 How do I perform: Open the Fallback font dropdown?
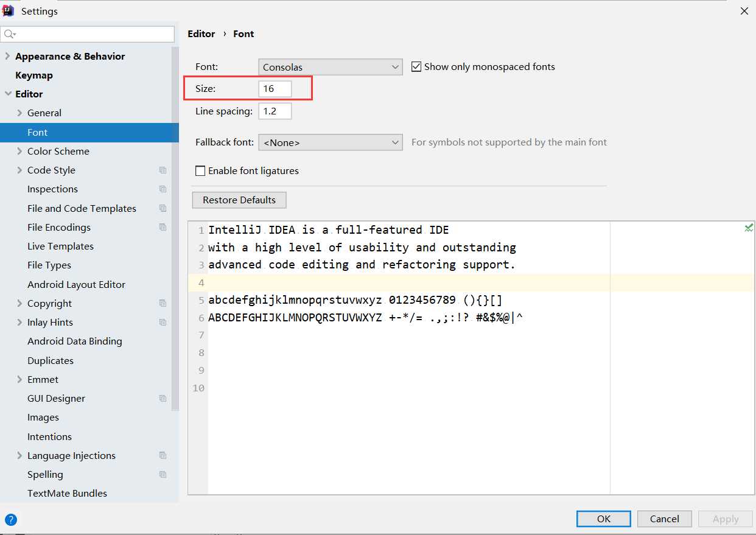point(330,142)
